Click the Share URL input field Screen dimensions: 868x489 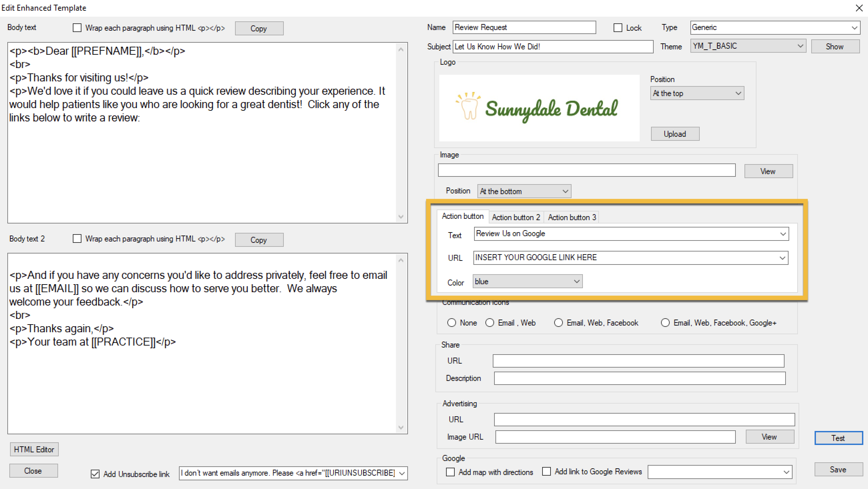(638, 361)
